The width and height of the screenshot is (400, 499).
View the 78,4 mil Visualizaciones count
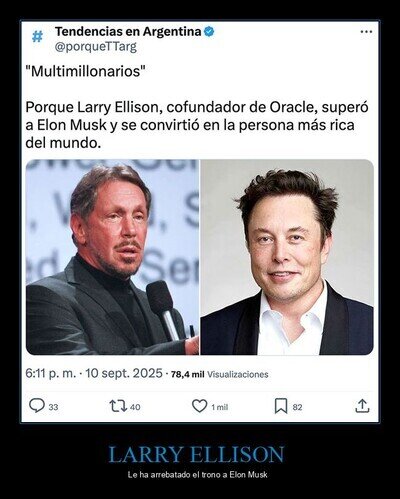(220, 374)
